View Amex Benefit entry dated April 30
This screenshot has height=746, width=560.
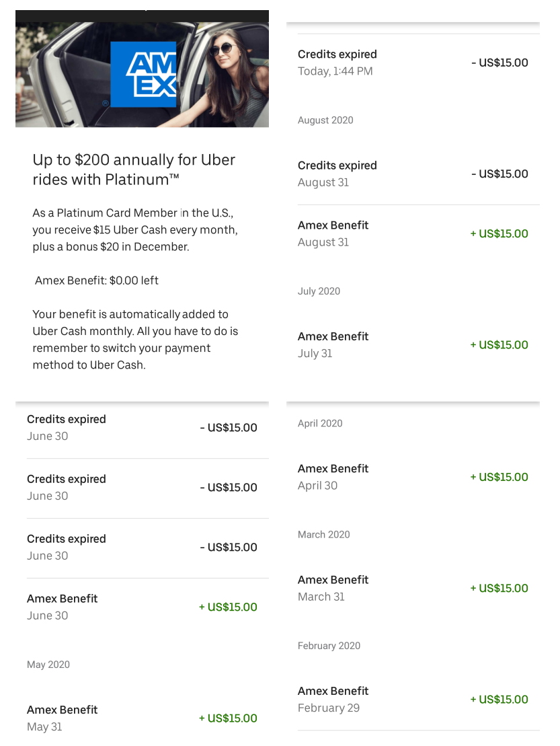tap(413, 477)
